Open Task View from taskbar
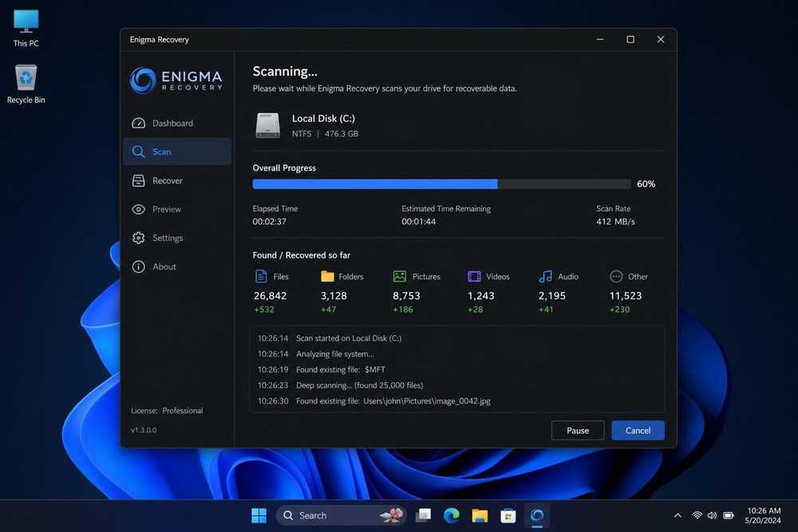 tap(423, 515)
